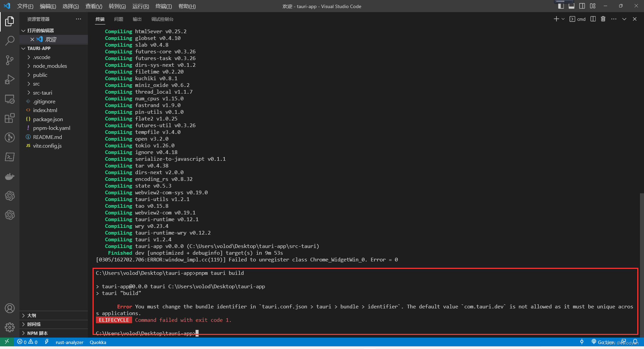Open errors and warnings count in status bar

(27, 342)
